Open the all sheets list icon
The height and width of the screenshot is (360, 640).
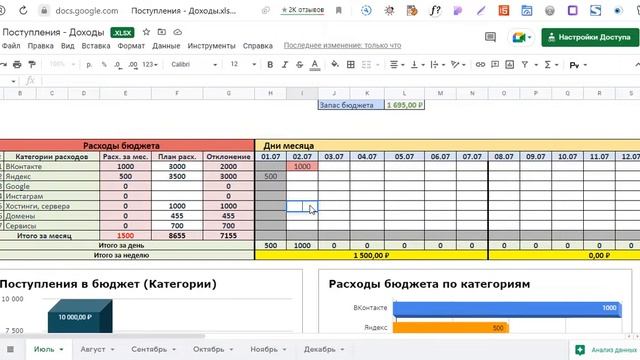tap(10, 349)
